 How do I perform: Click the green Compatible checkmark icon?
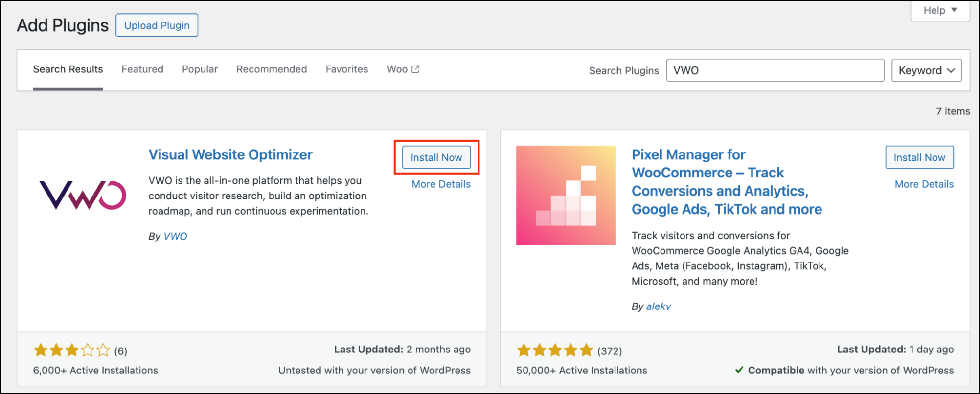click(739, 370)
